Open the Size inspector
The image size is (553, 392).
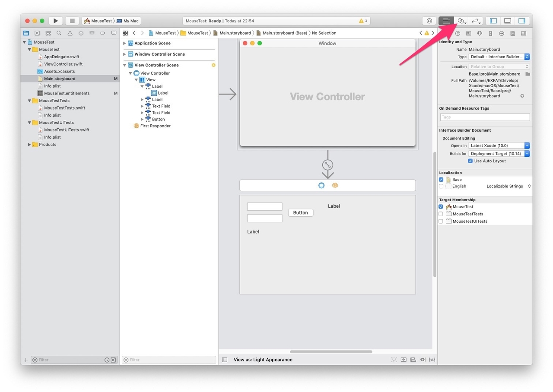(490, 33)
